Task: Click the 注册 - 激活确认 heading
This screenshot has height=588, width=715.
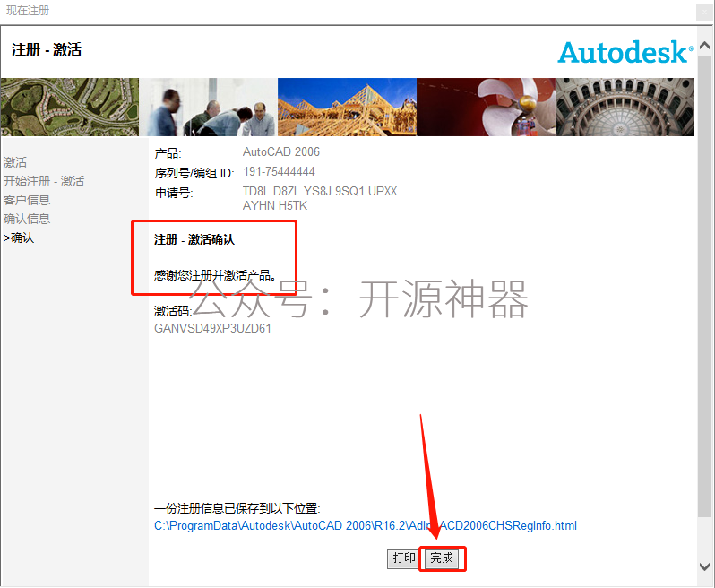Action: (194, 239)
